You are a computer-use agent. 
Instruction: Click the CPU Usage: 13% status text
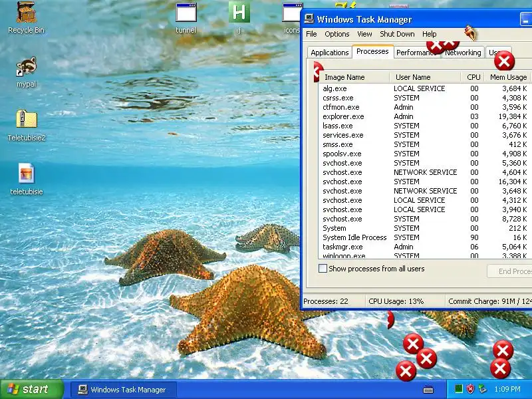pyautogui.click(x=396, y=301)
